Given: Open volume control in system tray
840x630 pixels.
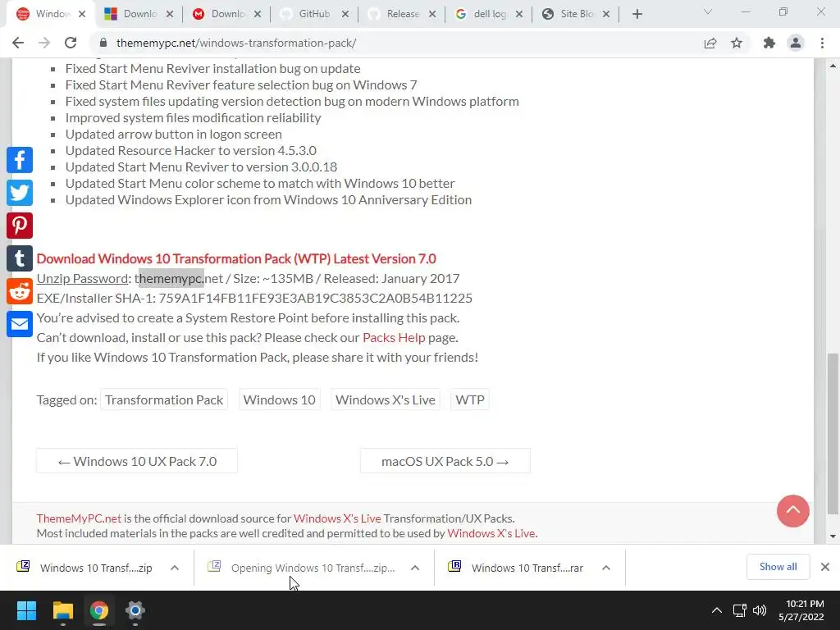Looking at the screenshot, I should (x=760, y=610).
